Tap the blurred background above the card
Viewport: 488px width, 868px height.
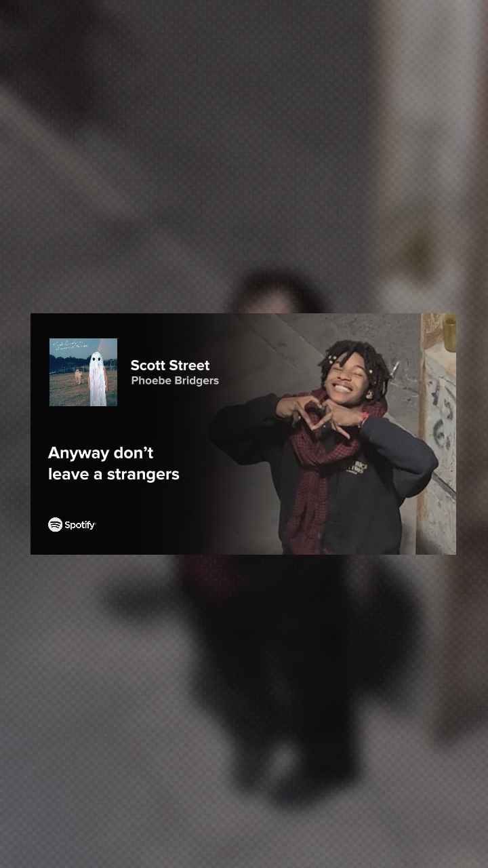coord(244,156)
